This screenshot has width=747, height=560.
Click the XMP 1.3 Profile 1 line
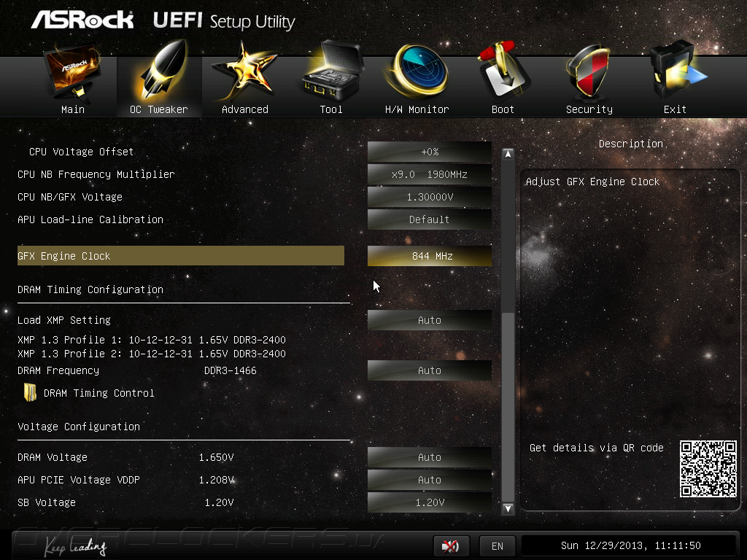[x=152, y=340]
